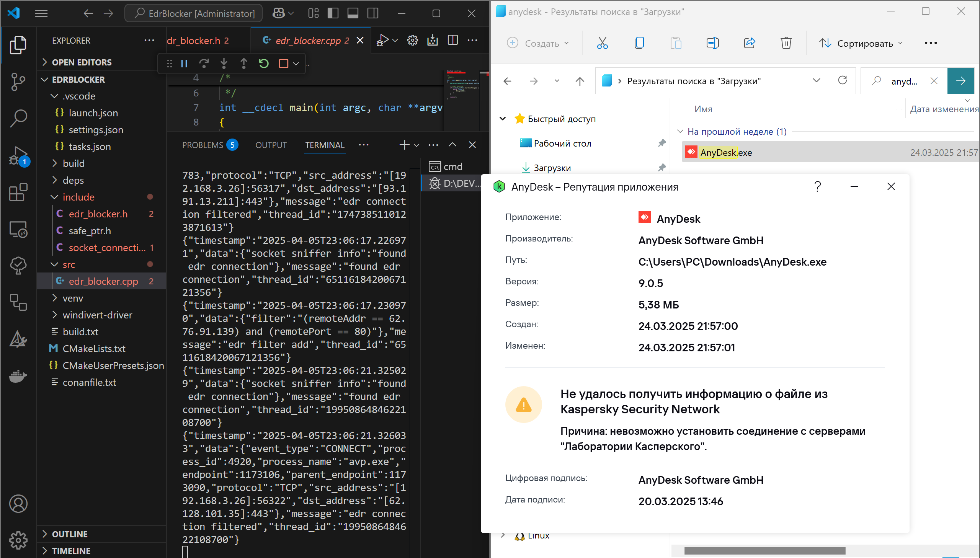Click debug Step Out button
This screenshot has height=558, width=980.
pos(244,64)
